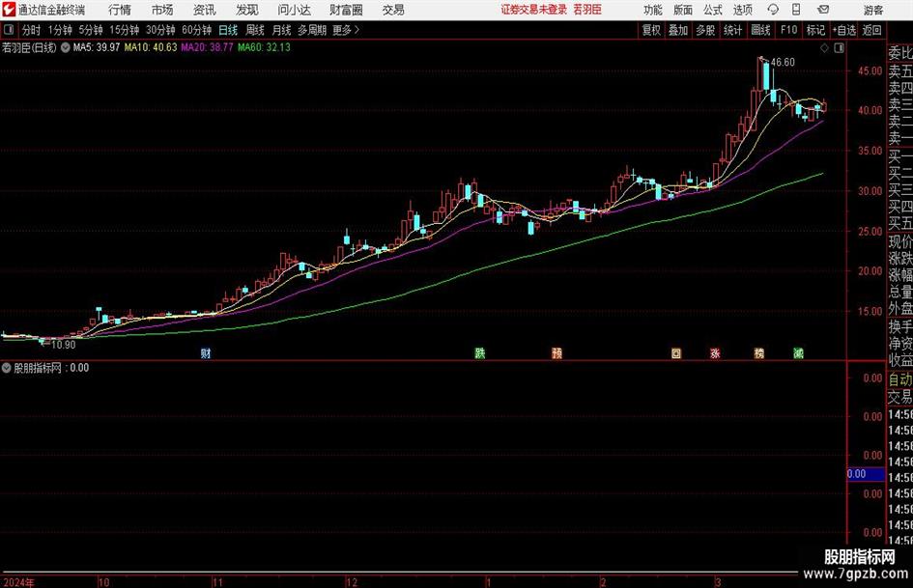Expand 股朋指标网 sub-indicator dropdown
This screenshot has width=913, height=588.
(x=7, y=368)
